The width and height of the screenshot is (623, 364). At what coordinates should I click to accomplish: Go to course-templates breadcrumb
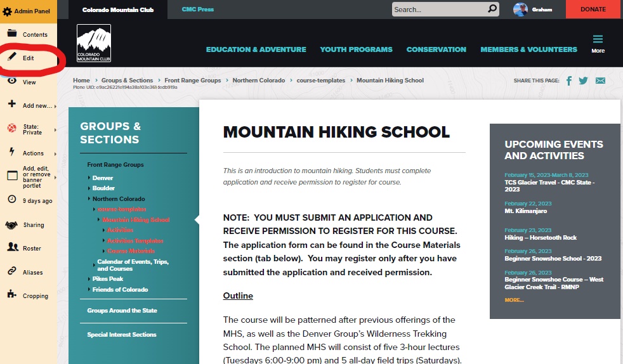(320, 80)
